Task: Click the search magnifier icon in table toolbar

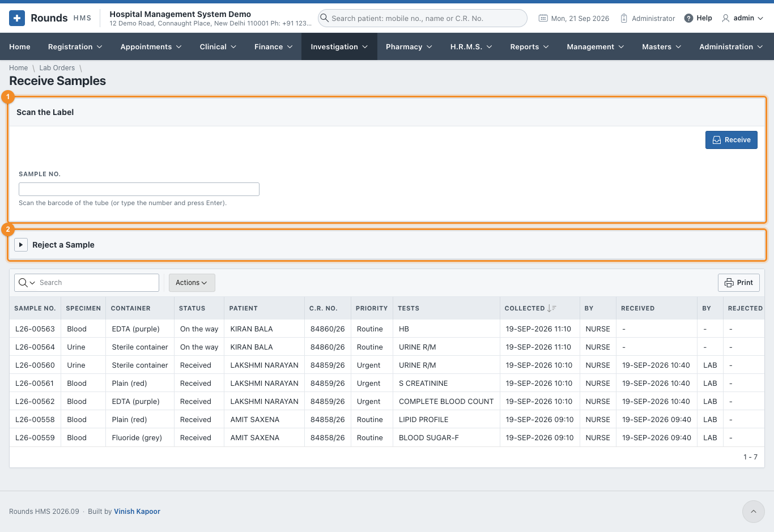Action: point(23,283)
